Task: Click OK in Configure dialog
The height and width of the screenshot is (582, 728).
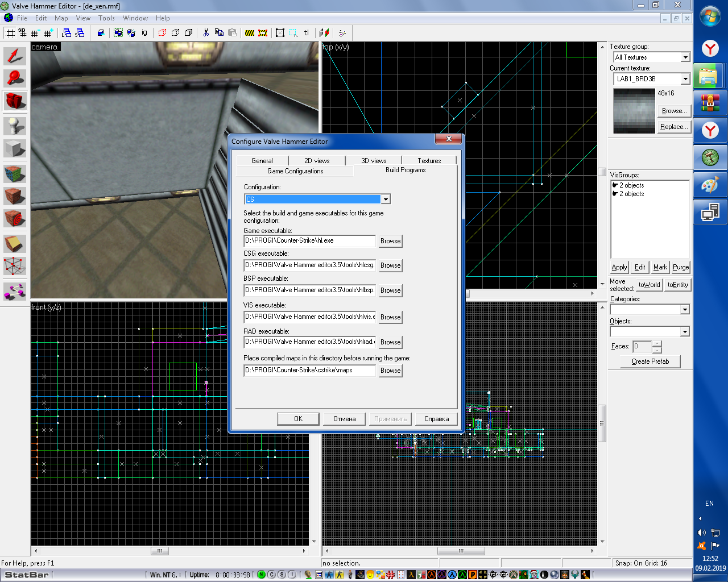Action: [x=298, y=419]
